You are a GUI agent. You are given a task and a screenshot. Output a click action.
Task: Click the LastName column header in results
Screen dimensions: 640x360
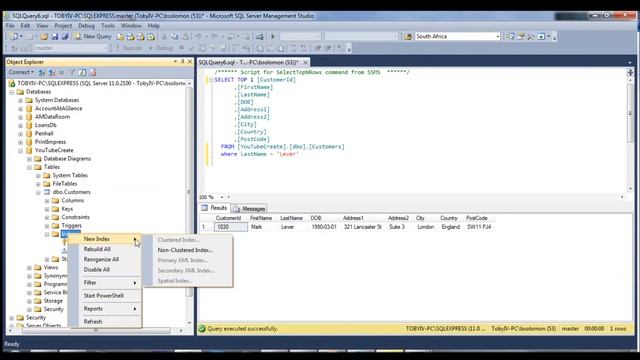pyautogui.click(x=291, y=218)
